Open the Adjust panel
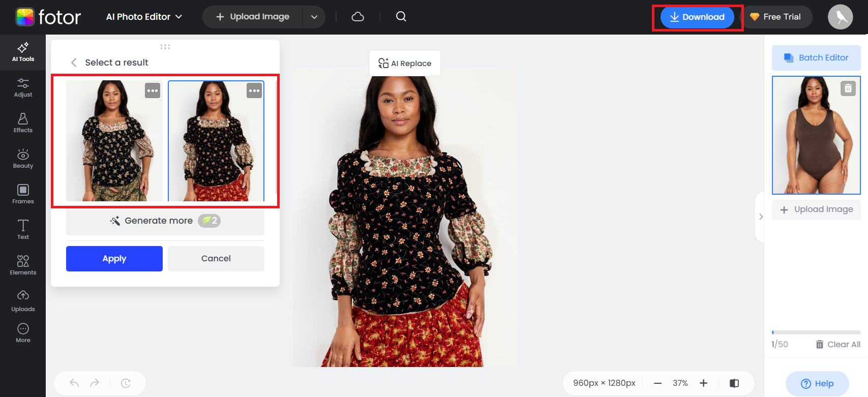Screen dimensions: 868x397 [x=23, y=88]
